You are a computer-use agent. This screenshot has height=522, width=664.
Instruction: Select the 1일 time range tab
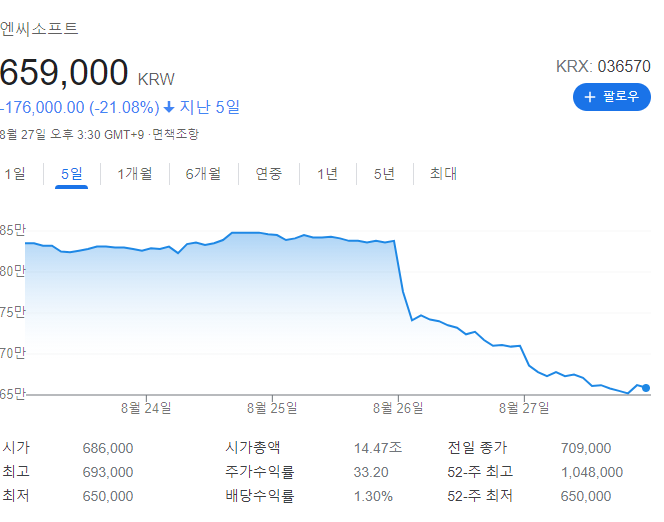pyautogui.click(x=15, y=174)
